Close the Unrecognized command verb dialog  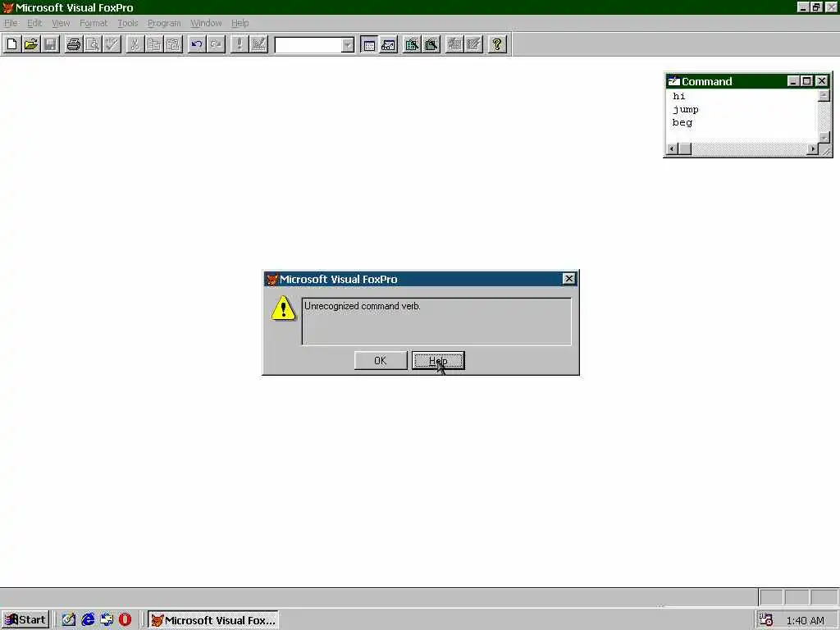click(568, 279)
